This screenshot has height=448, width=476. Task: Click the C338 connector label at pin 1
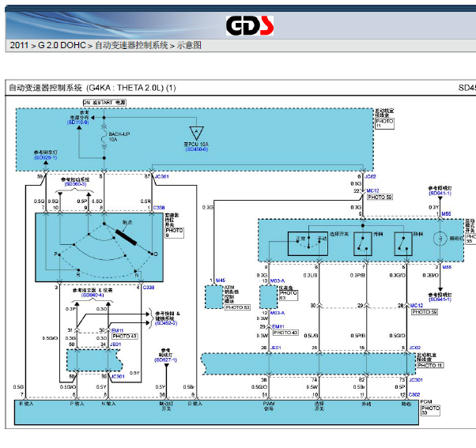pyautogui.click(x=159, y=208)
